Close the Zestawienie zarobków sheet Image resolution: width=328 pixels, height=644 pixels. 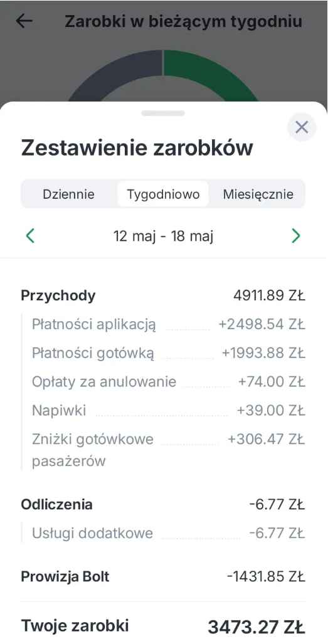[302, 127]
